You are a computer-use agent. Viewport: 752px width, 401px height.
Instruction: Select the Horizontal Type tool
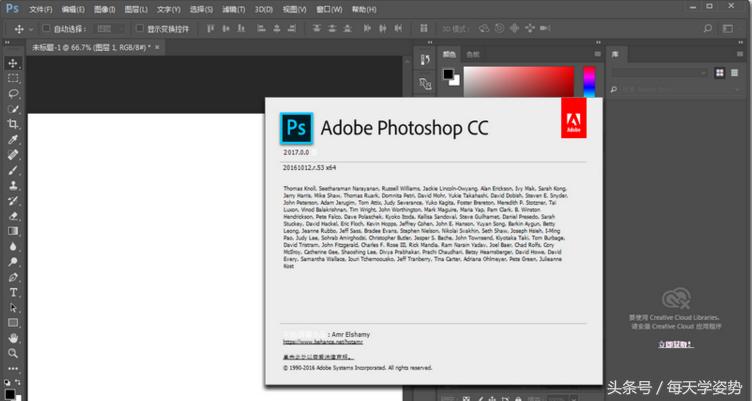(x=13, y=292)
